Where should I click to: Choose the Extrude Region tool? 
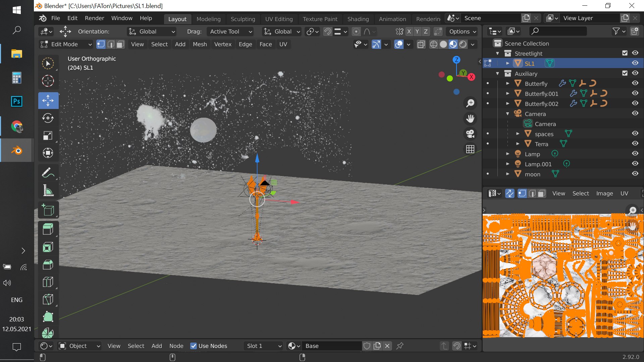(x=48, y=230)
